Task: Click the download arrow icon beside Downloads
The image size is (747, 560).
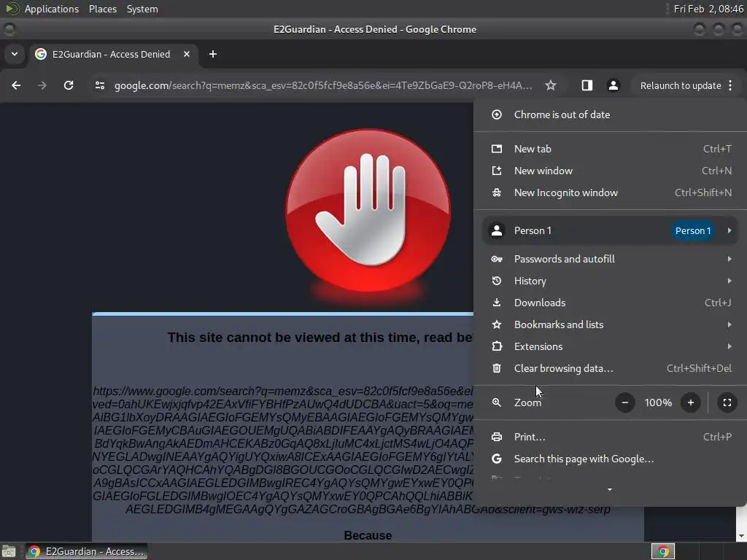Action: 496,303
